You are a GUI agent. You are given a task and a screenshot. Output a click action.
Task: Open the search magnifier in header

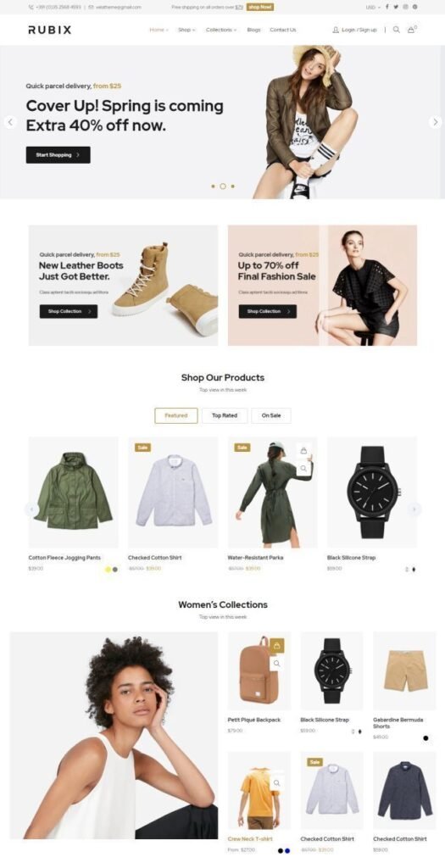click(397, 30)
